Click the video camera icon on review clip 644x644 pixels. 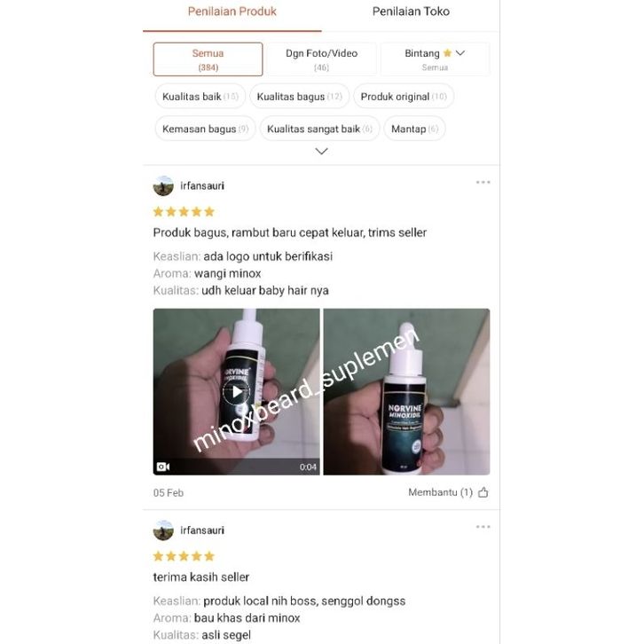coord(163,467)
